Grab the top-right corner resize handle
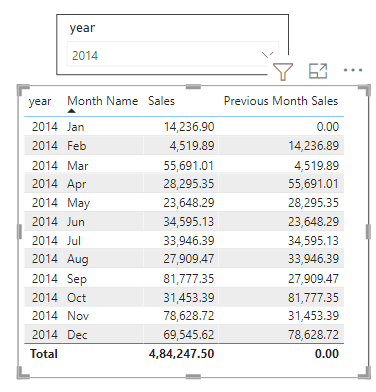 pyautogui.click(x=365, y=90)
